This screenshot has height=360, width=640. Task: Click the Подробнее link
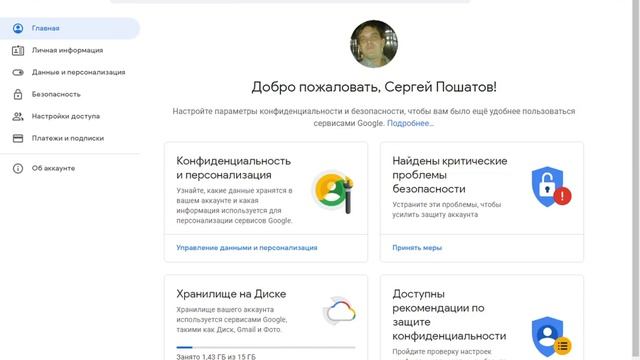(410, 123)
